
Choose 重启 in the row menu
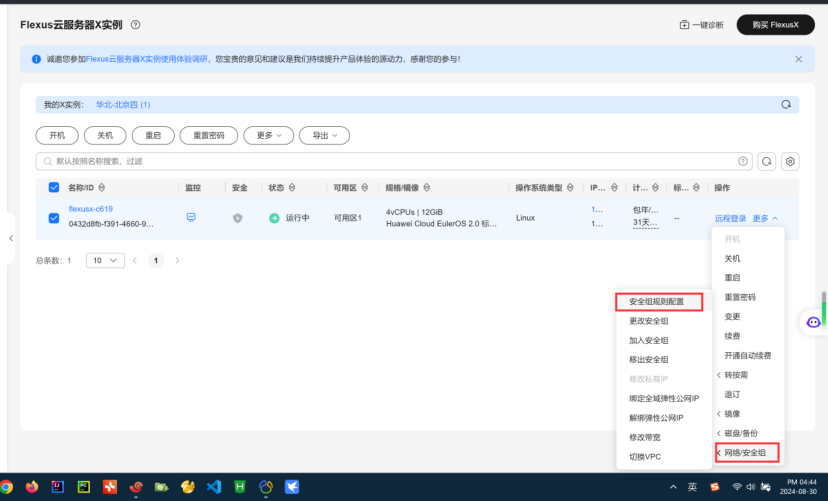(732, 278)
